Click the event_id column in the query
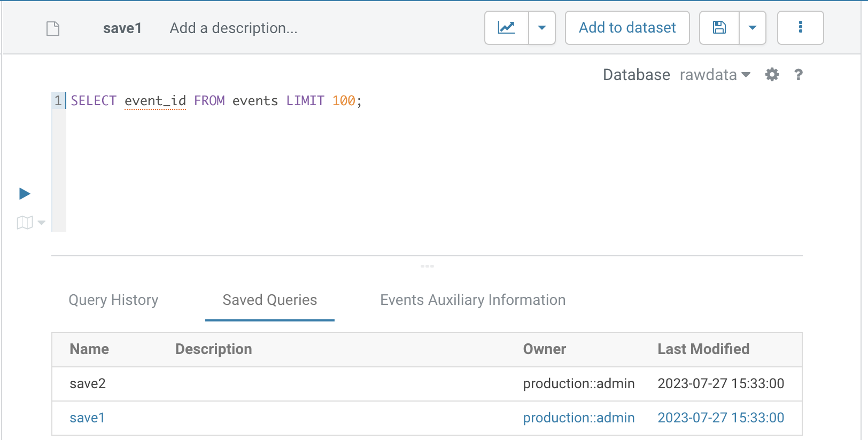The height and width of the screenshot is (440, 868). coord(156,100)
